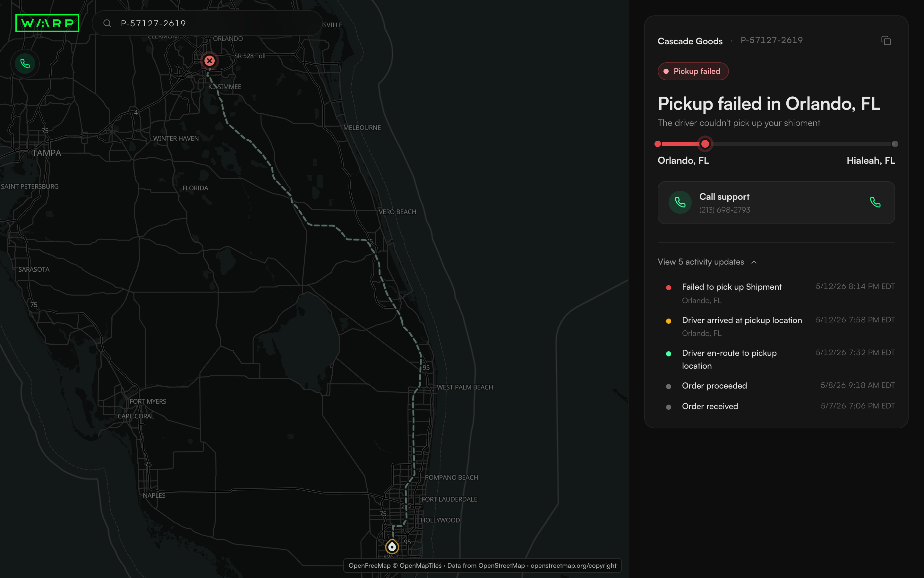Click support phone number (213) 698-2793
924x578 pixels.
725,210
